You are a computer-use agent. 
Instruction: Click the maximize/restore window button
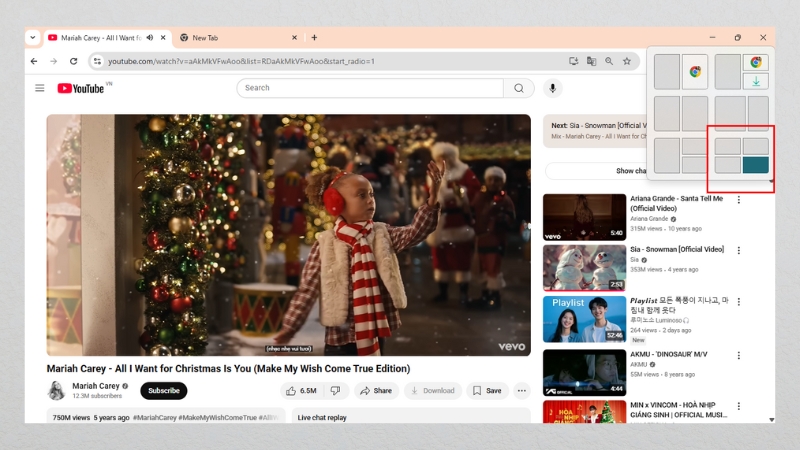coord(738,37)
